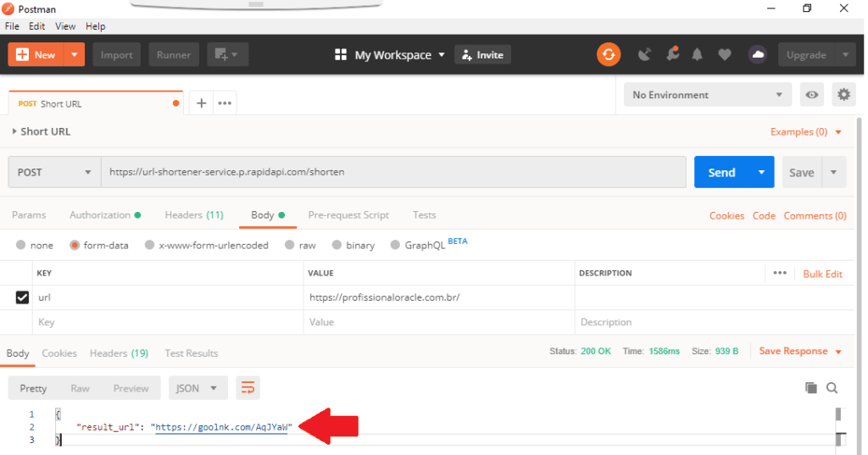Select GraphQL body type

click(x=395, y=245)
